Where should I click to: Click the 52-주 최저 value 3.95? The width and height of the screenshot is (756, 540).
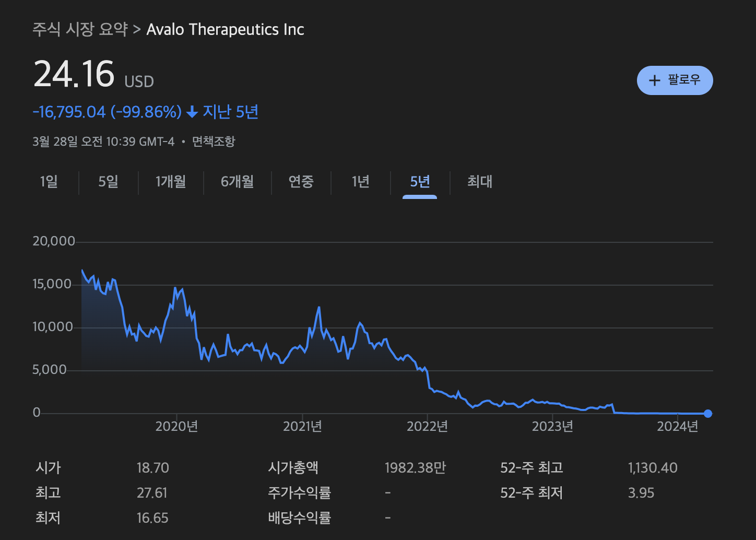[641, 493]
